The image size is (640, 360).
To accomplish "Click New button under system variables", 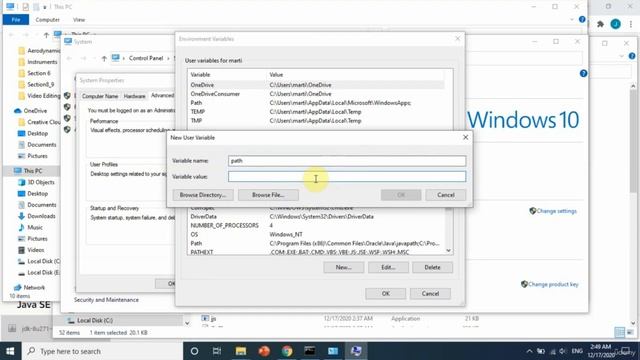I will (x=344, y=267).
